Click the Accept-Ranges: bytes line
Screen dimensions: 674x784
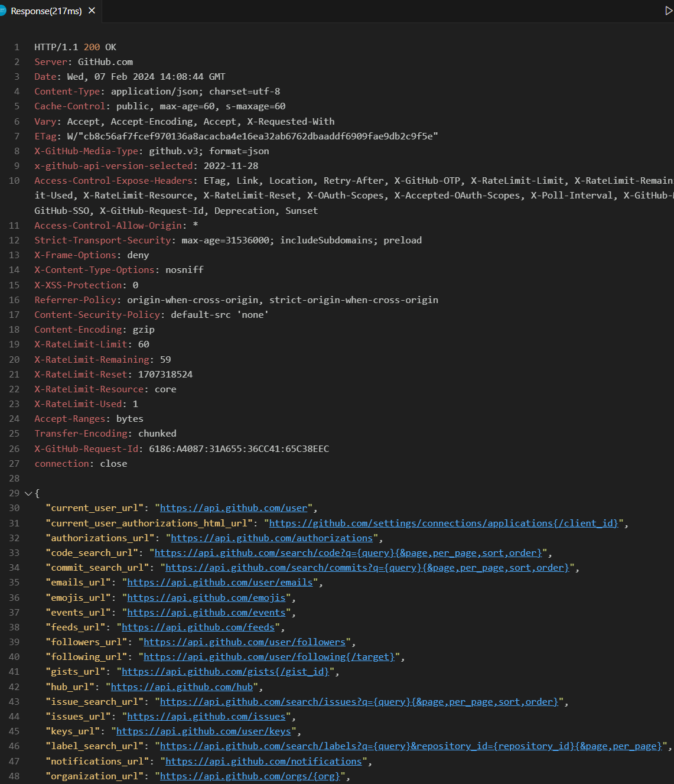tap(89, 419)
